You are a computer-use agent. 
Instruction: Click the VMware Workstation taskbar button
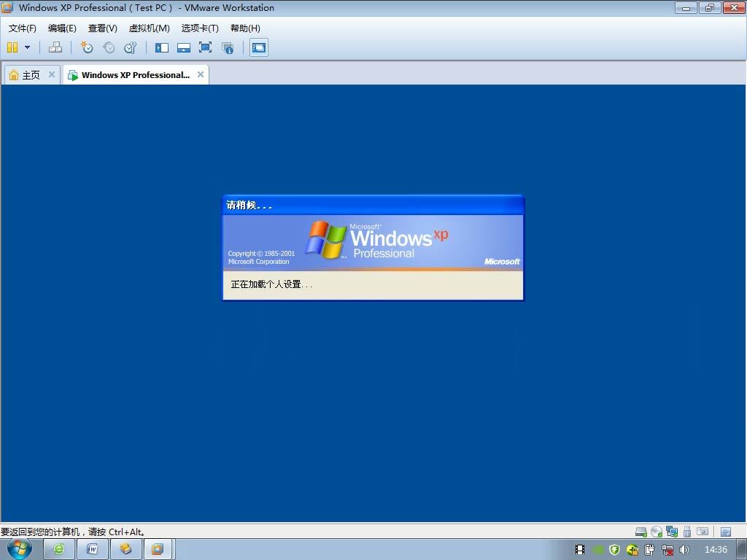pyautogui.click(x=158, y=549)
